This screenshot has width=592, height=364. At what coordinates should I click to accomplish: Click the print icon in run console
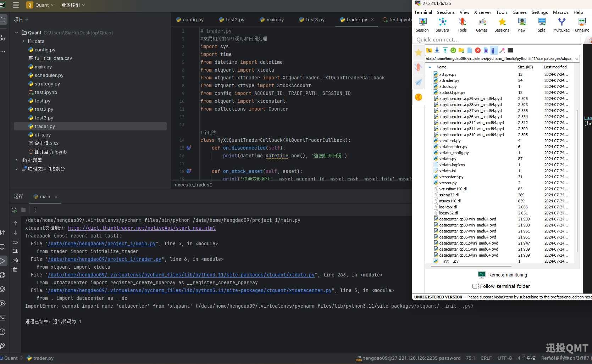click(x=15, y=260)
